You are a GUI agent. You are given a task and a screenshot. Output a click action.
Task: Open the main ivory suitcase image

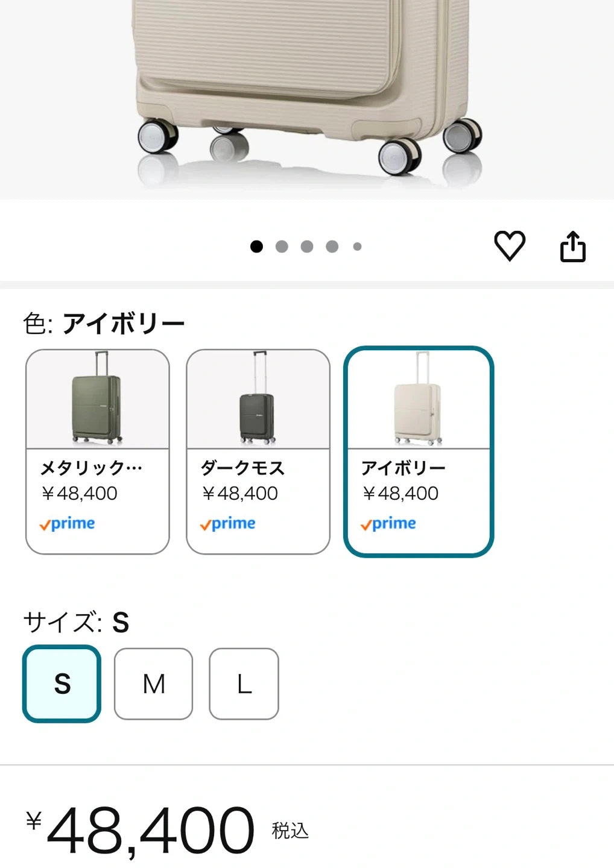[x=306, y=90]
